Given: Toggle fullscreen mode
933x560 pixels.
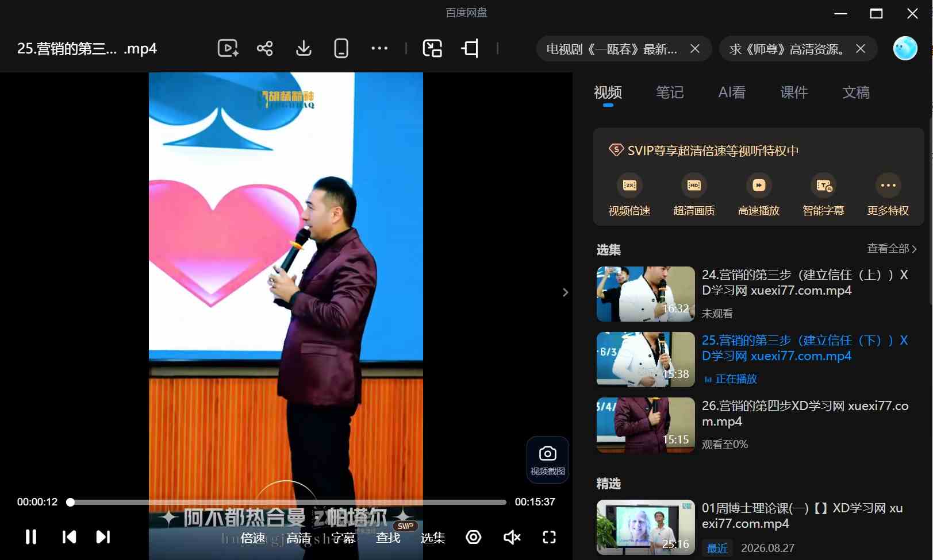Looking at the screenshot, I should 550,537.
